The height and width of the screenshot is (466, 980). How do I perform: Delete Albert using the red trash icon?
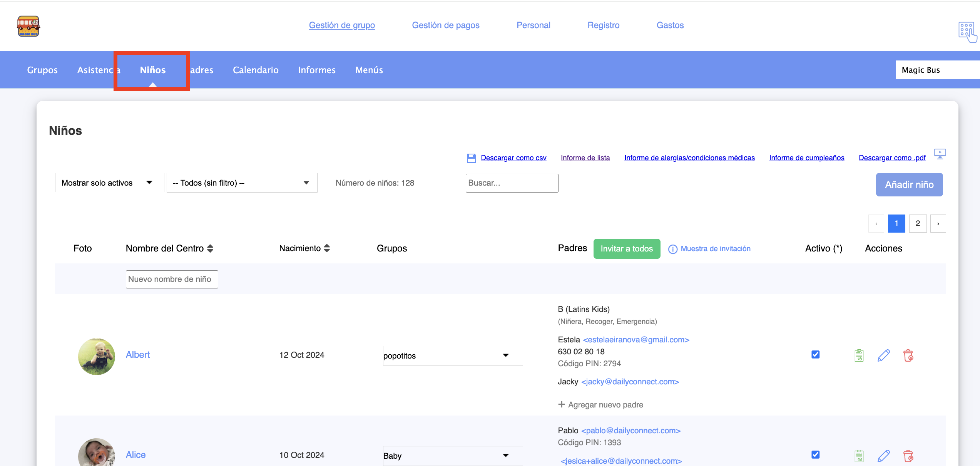(908, 355)
